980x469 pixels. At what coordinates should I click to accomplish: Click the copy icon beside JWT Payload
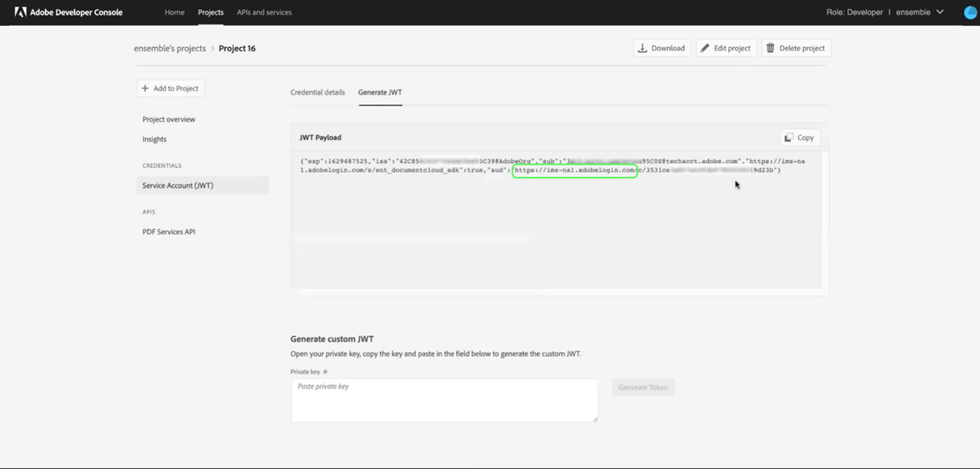click(789, 138)
